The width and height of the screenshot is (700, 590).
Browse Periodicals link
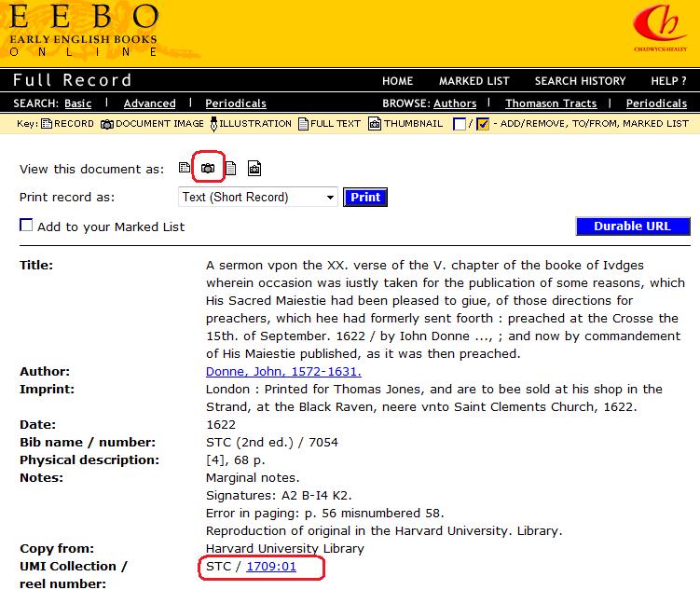pyautogui.click(x=656, y=103)
